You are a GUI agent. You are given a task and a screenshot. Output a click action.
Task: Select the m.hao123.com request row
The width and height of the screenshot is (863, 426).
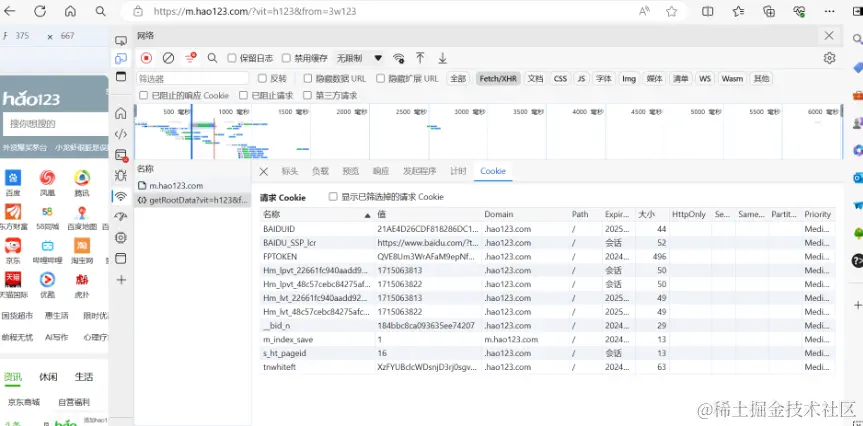(x=193, y=186)
